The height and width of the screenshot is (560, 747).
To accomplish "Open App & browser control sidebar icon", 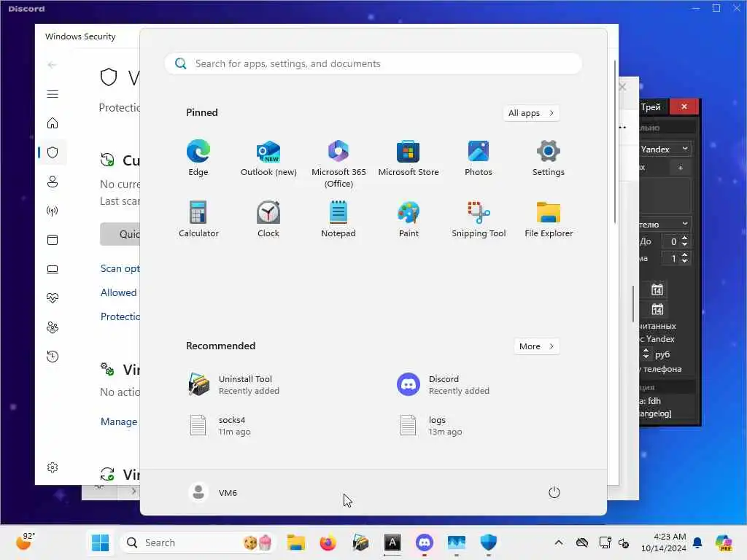I will [x=53, y=239].
